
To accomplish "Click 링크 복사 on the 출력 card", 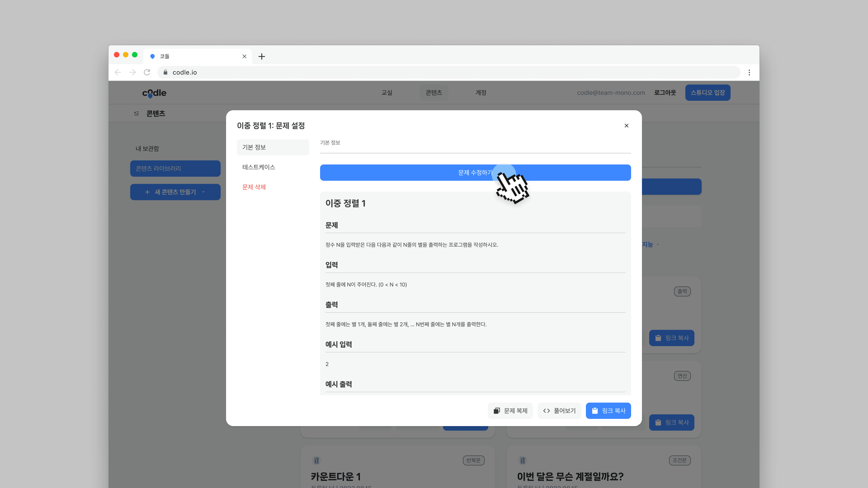I will (x=672, y=338).
